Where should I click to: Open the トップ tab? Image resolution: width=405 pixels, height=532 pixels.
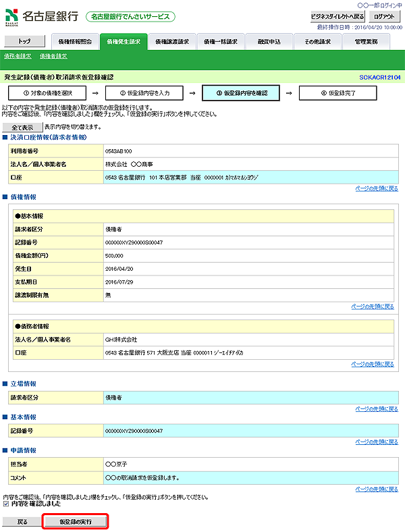[x=24, y=41]
